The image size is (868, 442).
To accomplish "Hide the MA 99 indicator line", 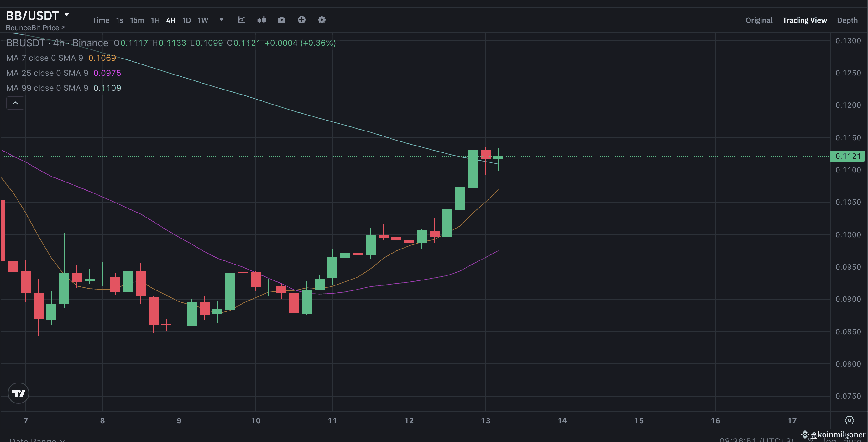I will (47, 88).
